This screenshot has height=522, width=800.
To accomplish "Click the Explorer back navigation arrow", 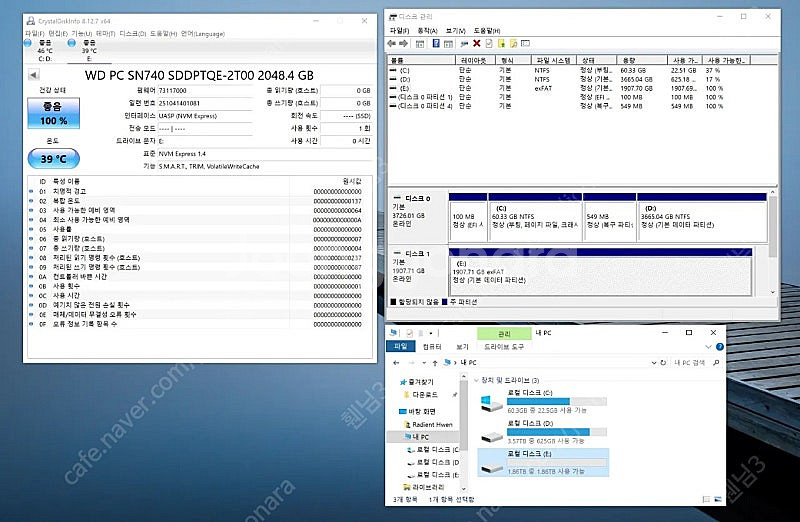I will click(x=396, y=363).
